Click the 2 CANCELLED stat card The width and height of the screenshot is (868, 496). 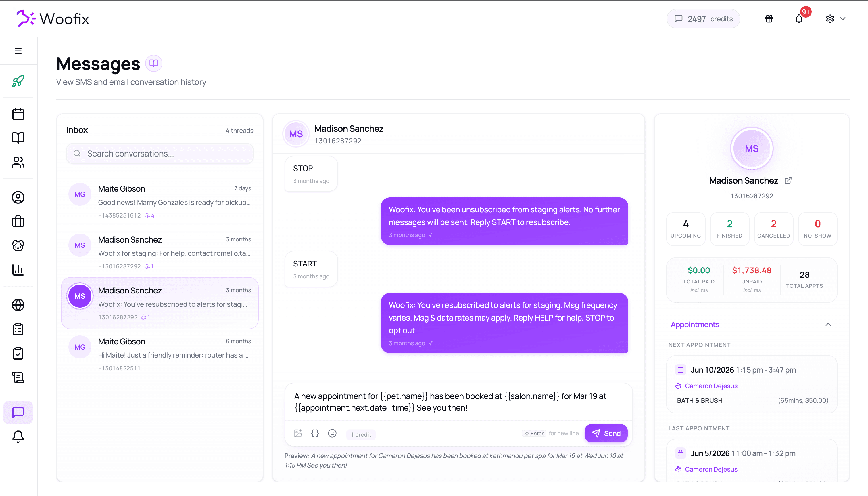tap(773, 229)
